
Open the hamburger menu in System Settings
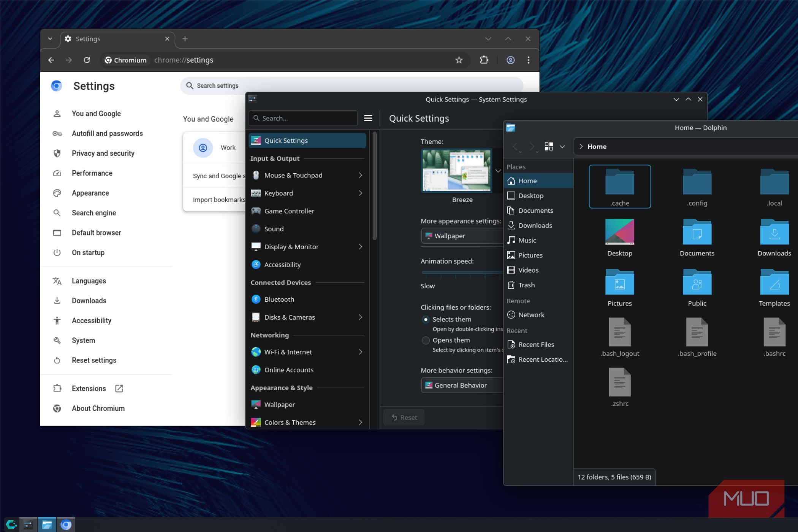368,118
